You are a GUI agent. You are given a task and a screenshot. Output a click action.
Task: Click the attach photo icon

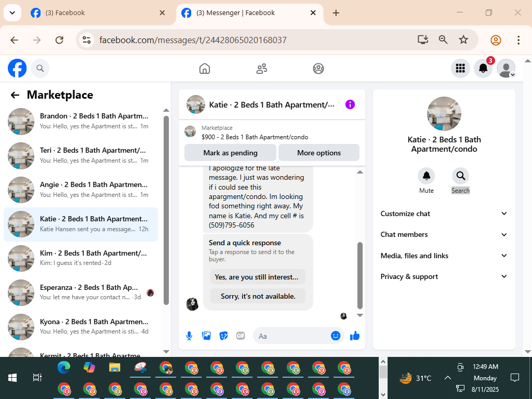206,336
